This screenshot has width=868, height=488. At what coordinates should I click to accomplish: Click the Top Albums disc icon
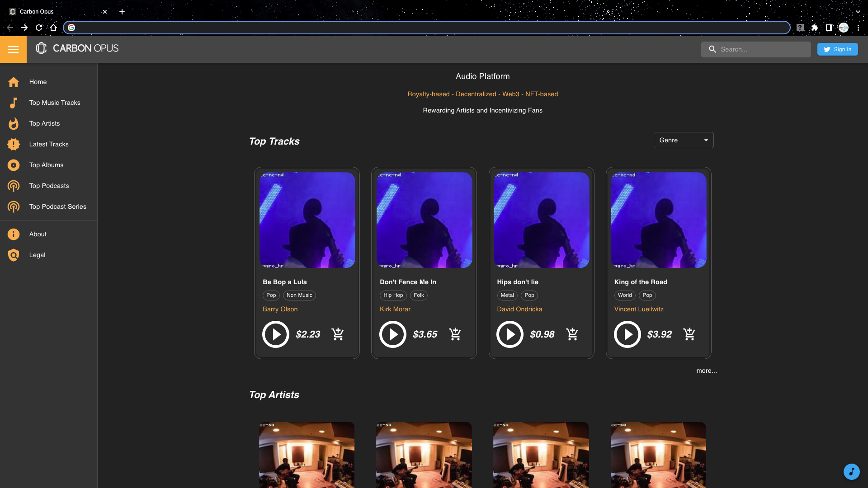(x=14, y=165)
